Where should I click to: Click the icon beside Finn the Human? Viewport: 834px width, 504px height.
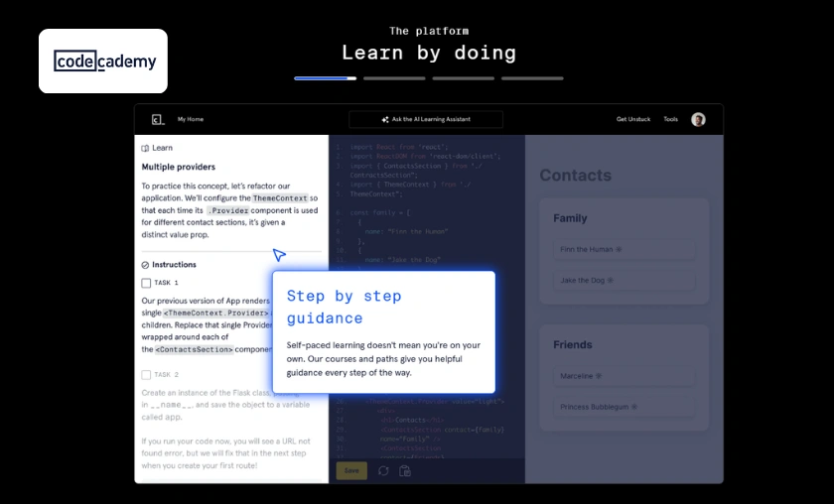[619, 249]
